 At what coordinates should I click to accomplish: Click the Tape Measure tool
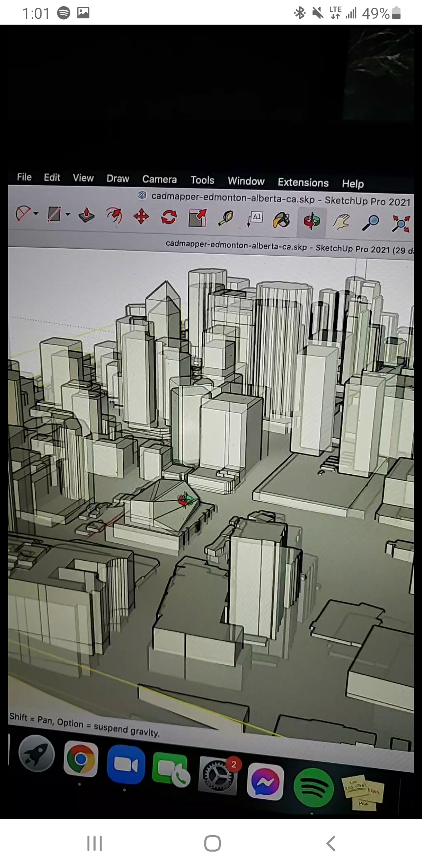[x=226, y=219]
